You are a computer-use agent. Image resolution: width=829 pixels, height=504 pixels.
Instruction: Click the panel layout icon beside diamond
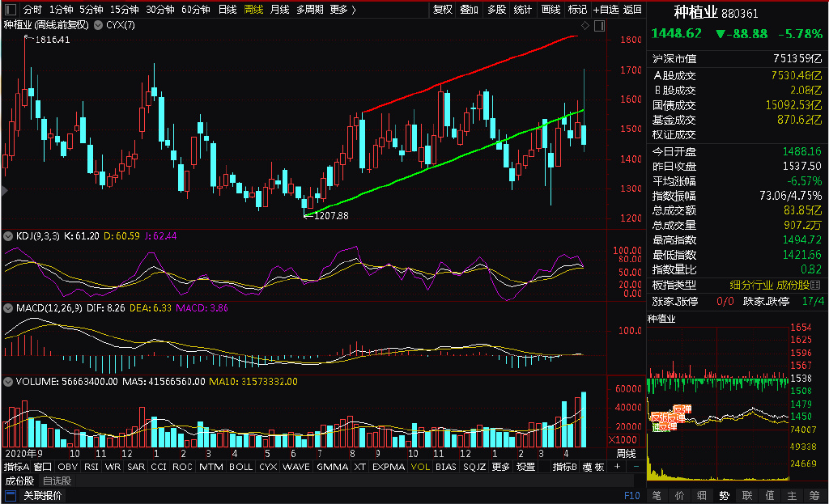tap(599, 25)
